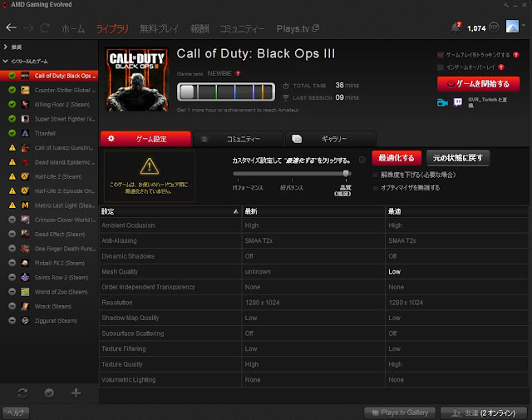Select the game's Community tab
This screenshot has width=532, height=420.
239,139
